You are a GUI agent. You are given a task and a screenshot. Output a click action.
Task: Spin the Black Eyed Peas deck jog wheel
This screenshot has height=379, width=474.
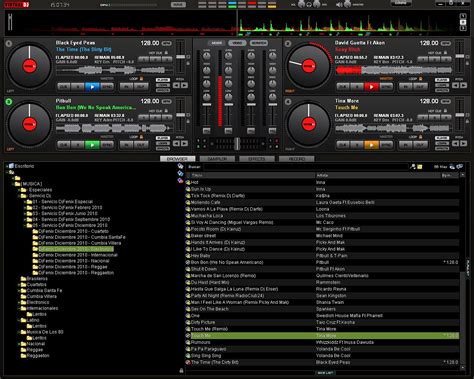point(29,66)
